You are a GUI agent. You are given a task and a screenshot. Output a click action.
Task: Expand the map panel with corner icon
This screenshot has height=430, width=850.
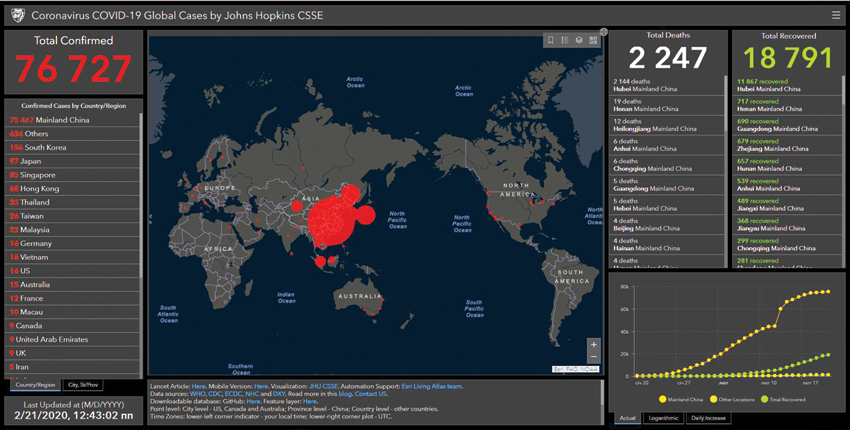point(603,32)
